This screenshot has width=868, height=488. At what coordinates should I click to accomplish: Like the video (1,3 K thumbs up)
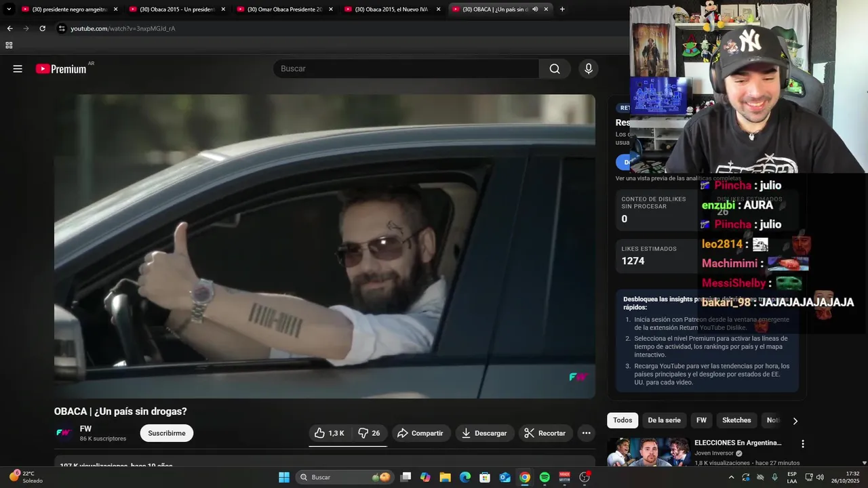tap(330, 433)
